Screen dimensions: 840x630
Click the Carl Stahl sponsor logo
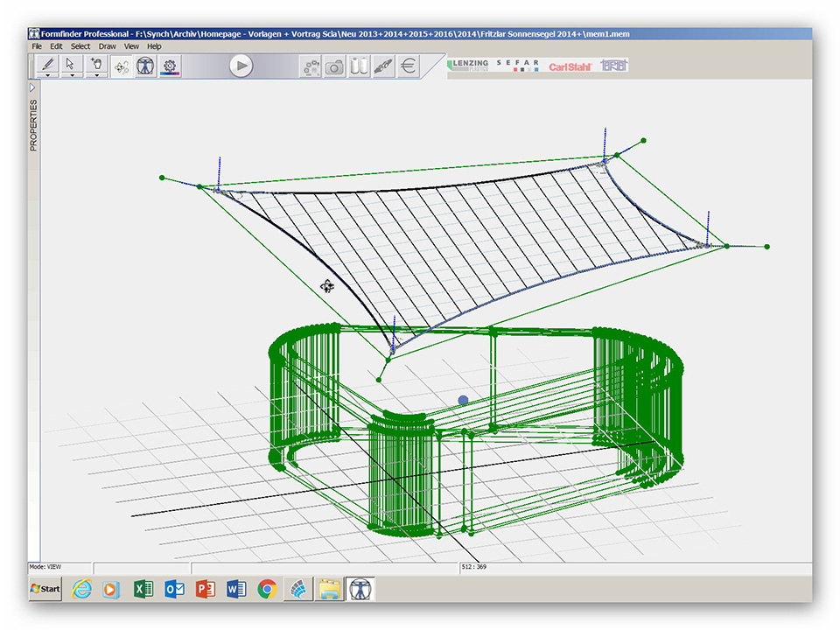pos(570,66)
